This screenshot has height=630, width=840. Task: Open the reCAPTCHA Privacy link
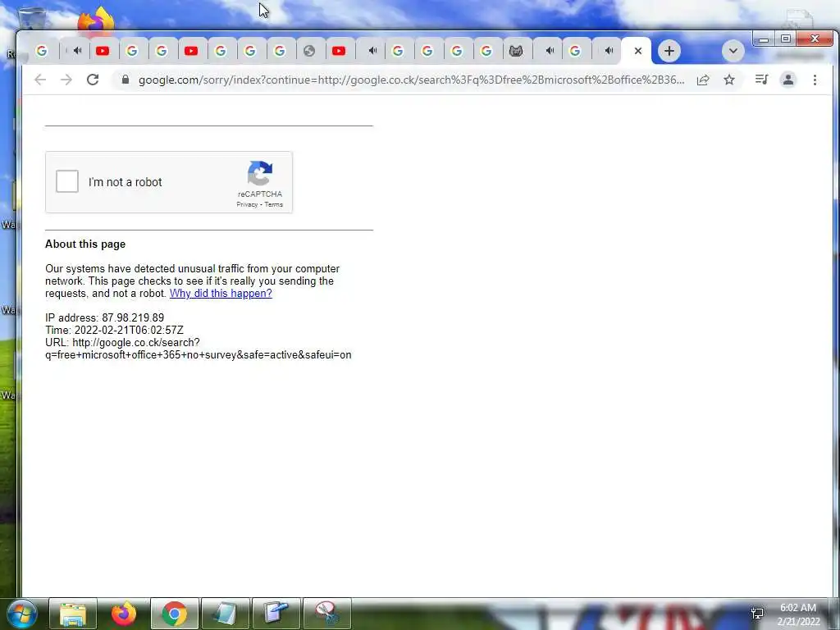(x=247, y=204)
